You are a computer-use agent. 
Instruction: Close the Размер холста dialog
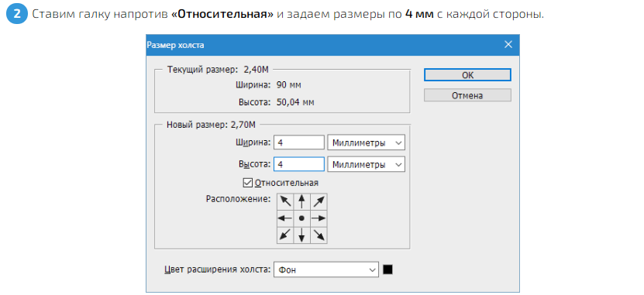[x=508, y=45]
